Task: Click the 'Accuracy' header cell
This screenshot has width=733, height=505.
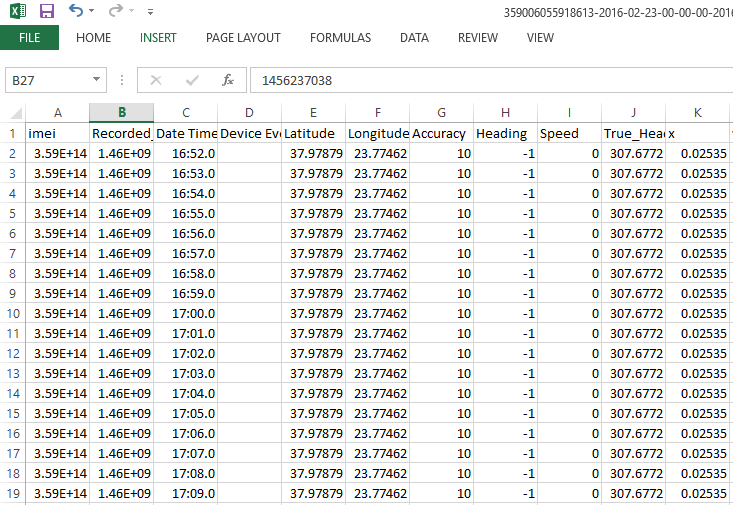Action: coord(442,133)
